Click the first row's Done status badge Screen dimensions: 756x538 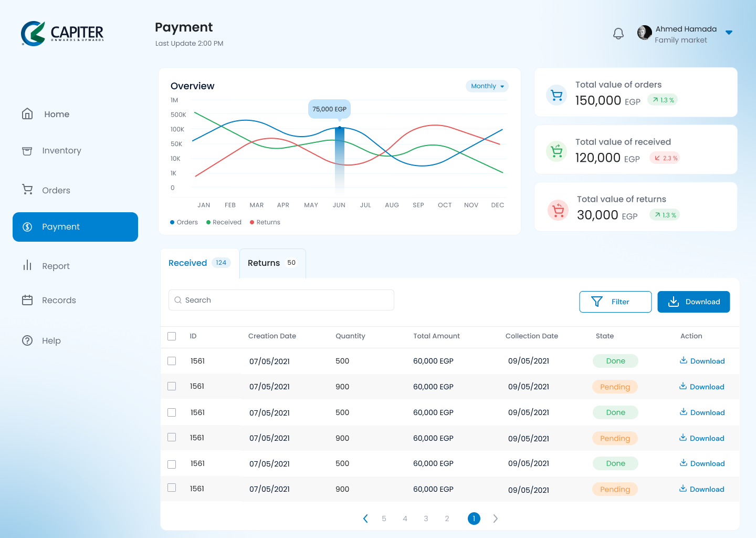pyautogui.click(x=615, y=361)
